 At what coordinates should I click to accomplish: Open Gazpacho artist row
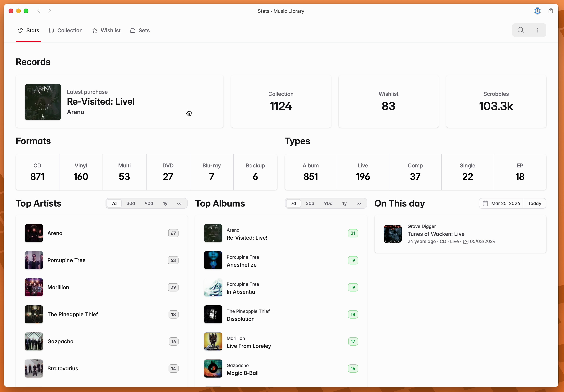click(x=101, y=341)
